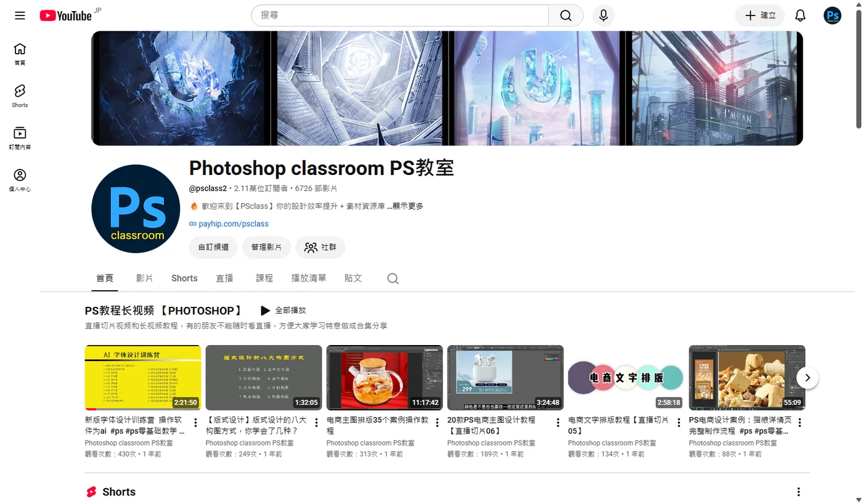Screen dimensions: 863x504
Task: Open Shorts in the sidebar
Action: pyautogui.click(x=20, y=96)
